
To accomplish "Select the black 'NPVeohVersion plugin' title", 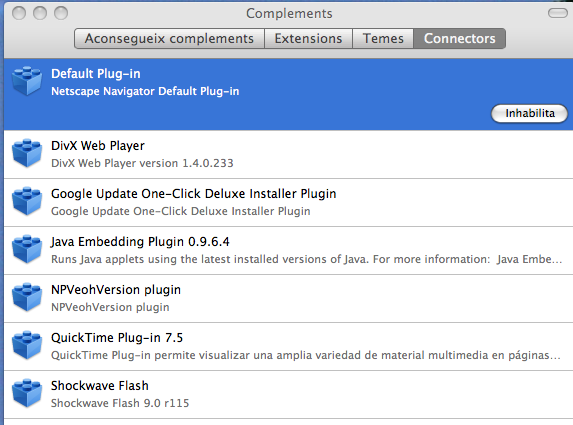I will [116, 290].
